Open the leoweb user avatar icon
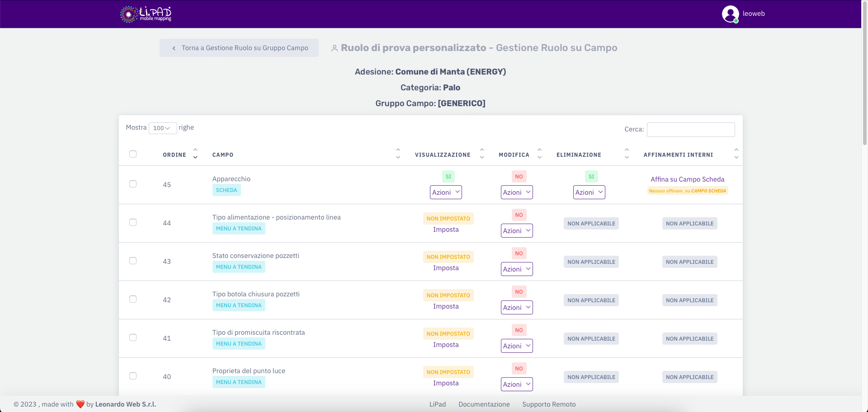Screen dimensions: 868x412 (730, 14)
